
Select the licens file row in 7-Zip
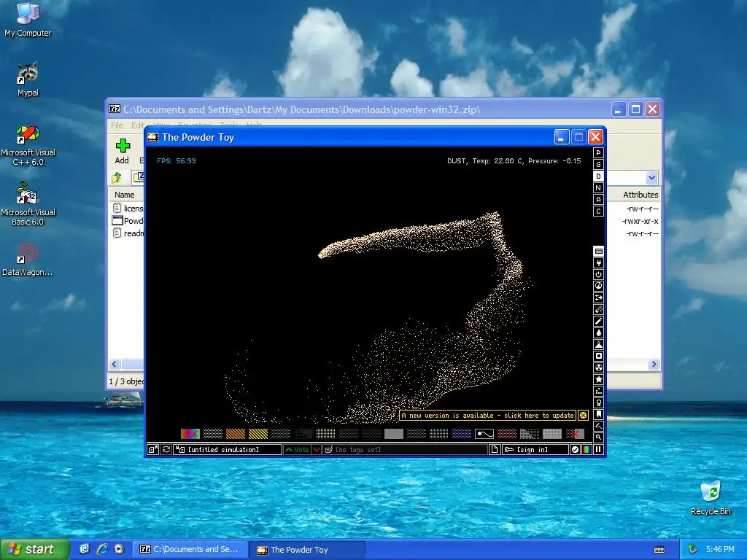click(x=128, y=209)
